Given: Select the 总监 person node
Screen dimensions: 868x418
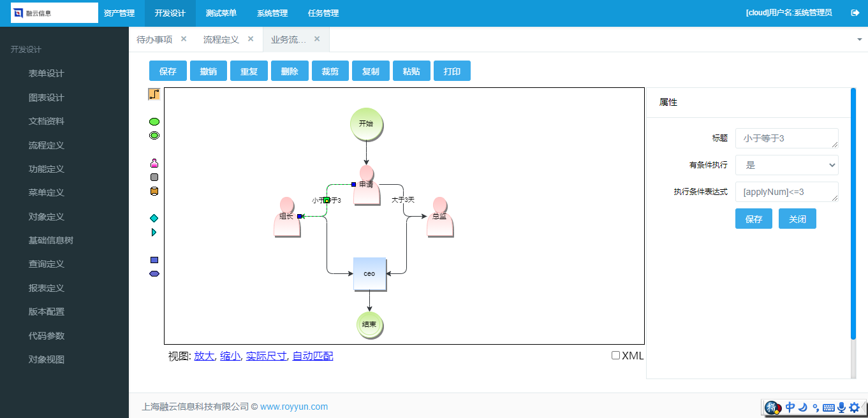Looking at the screenshot, I should pos(439,217).
